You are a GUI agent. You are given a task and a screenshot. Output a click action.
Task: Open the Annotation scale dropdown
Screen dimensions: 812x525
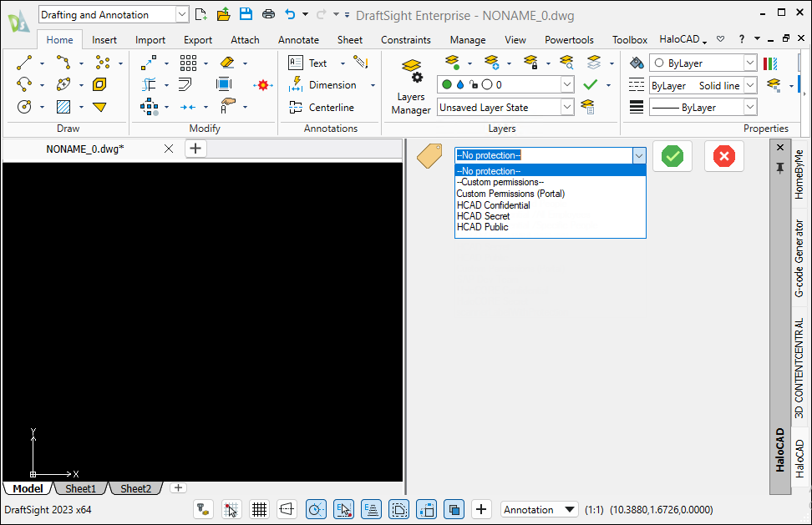coord(540,509)
